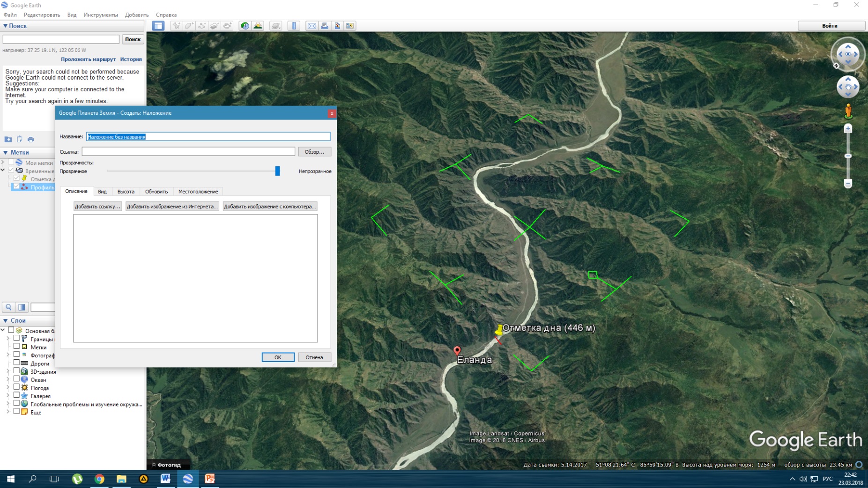Click the zoom out minus button
Screen dimensions: 868x488
tap(848, 183)
